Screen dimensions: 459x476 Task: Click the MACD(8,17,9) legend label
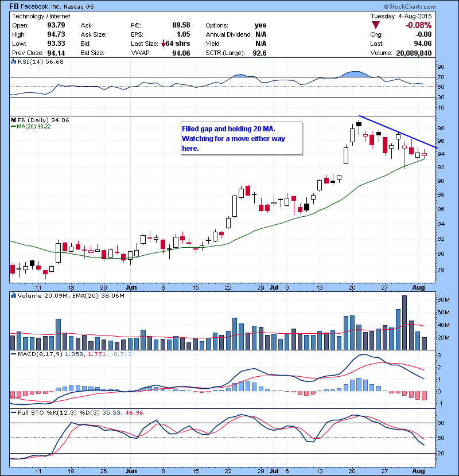click(40, 354)
